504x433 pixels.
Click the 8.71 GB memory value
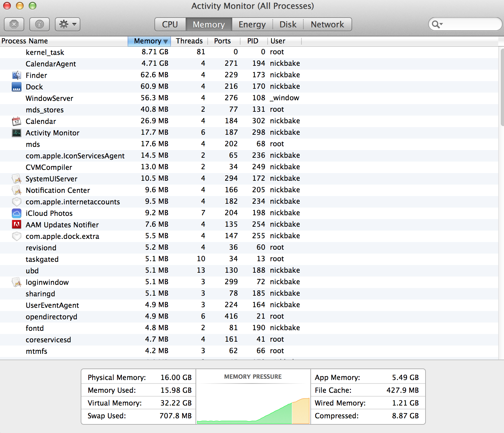[155, 52]
